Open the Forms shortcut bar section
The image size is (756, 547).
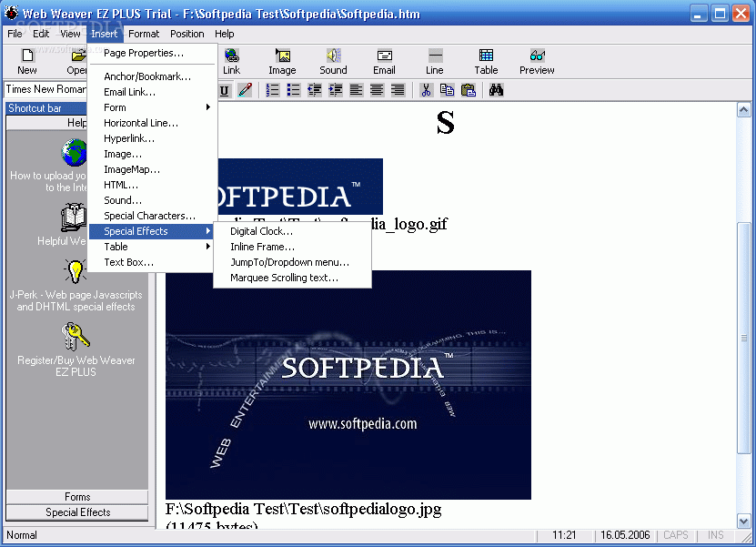77,497
